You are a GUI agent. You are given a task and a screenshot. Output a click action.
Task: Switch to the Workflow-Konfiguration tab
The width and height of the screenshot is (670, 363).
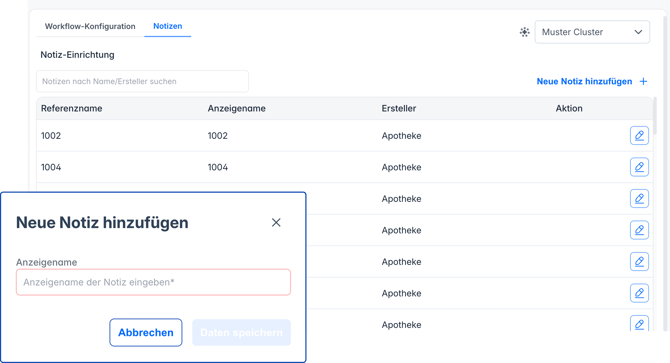[x=90, y=26]
